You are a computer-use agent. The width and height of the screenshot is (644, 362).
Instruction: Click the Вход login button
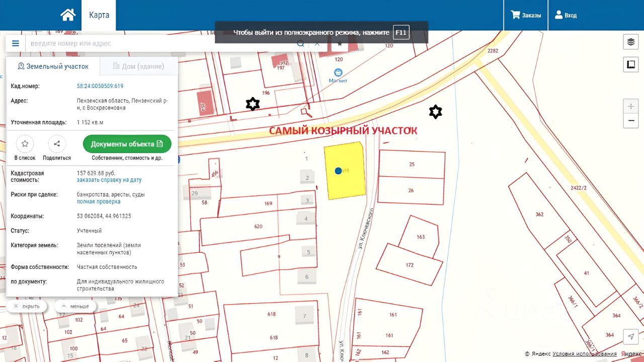tap(566, 15)
